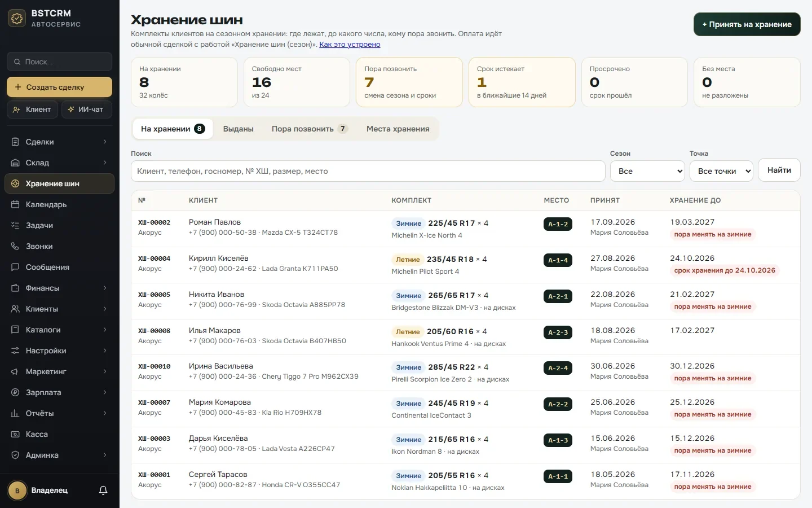Open record ХШ-00004 number
812x508 pixels.
click(x=155, y=259)
